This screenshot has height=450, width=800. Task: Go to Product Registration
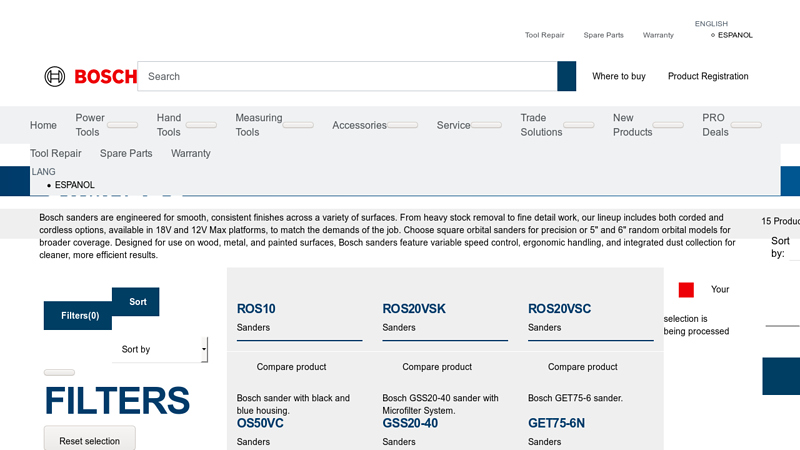tap(708, 76)
